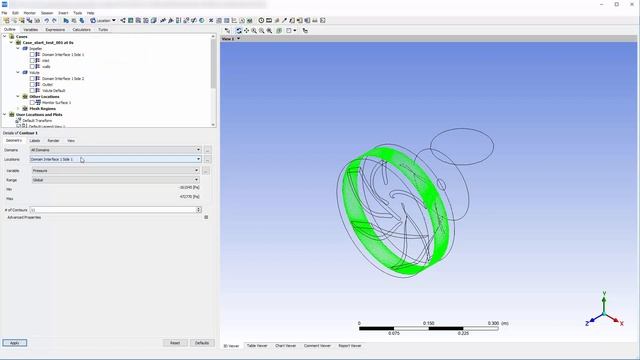This screenshot has height=360, width=640.
Task: Switch to the Labels tab in details
Action: pos(35,140)
